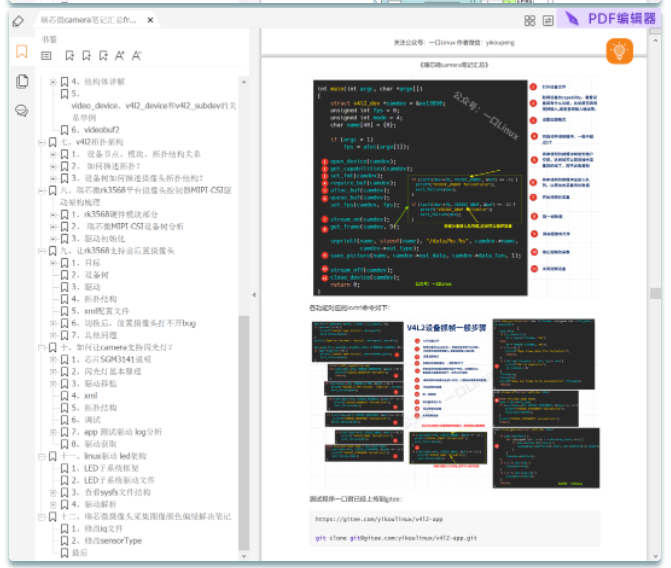The image size is (671, 568).
Task: Click the add bookmark icon with the plus sign
Action: pos(86,56)
